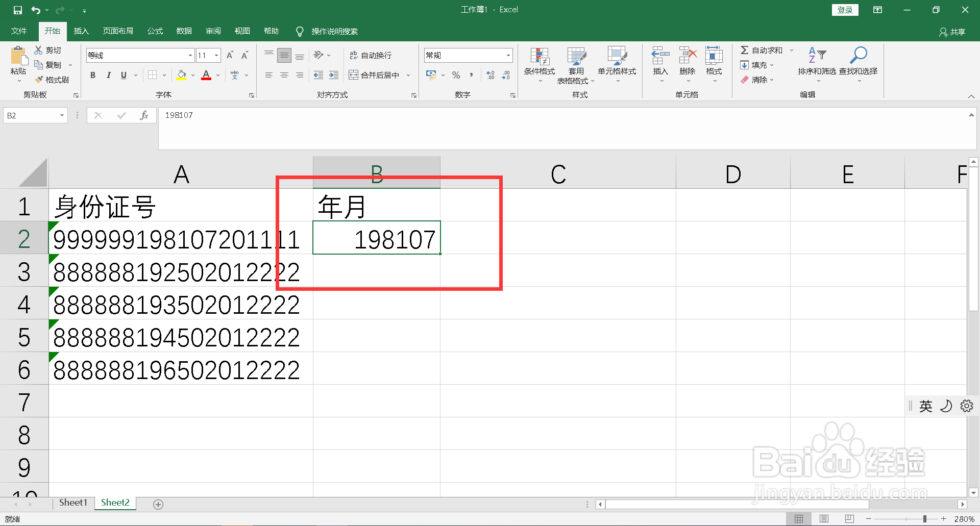Collapse the ribbon with the chevron
980x526 pixels.
point(971,96)
